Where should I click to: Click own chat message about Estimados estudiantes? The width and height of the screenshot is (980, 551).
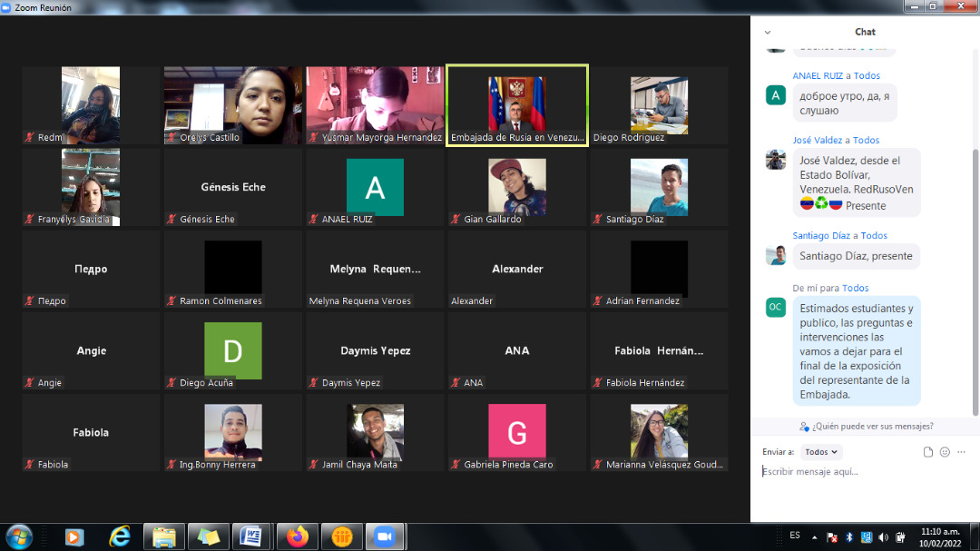coord(857,351)
